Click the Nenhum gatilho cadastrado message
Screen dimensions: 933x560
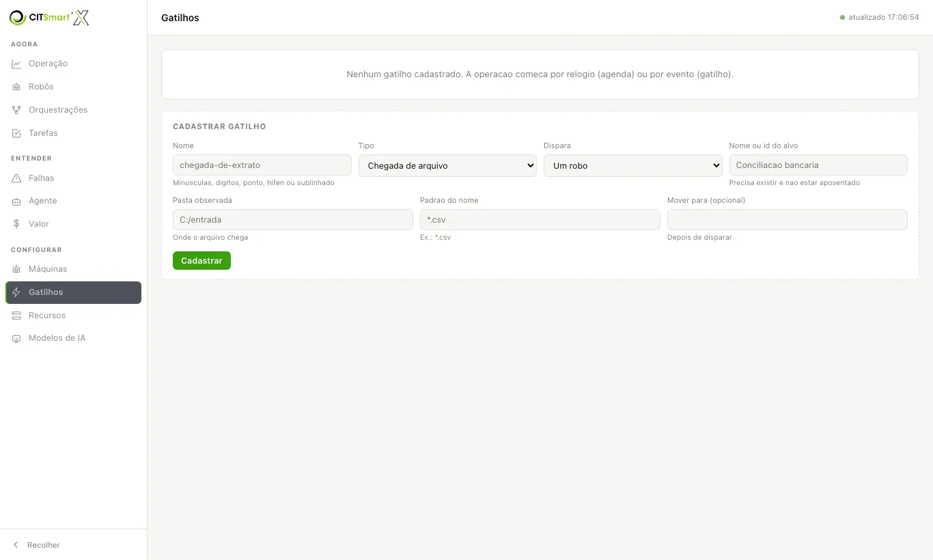tap(540, 74)
